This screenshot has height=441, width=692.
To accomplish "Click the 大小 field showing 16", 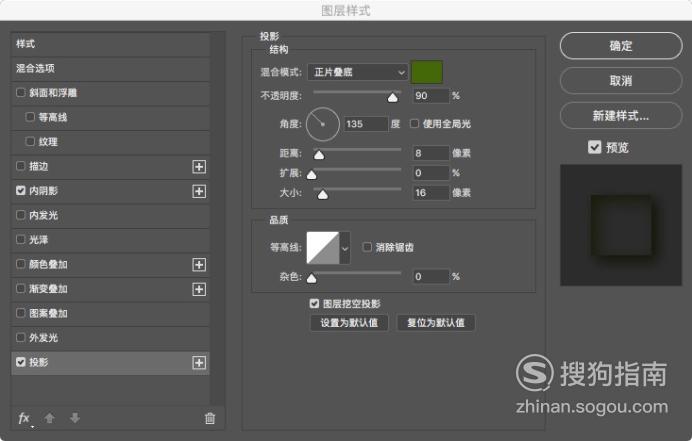I will 430,193.
